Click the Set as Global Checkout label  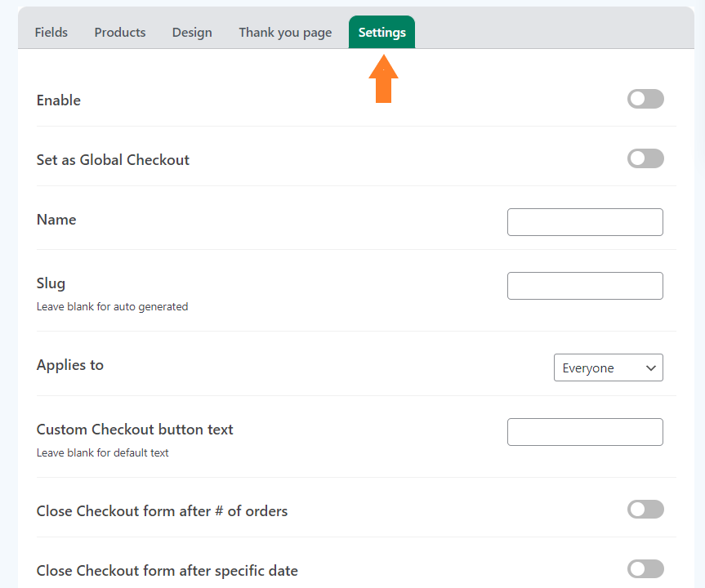(x=113, y=160)
